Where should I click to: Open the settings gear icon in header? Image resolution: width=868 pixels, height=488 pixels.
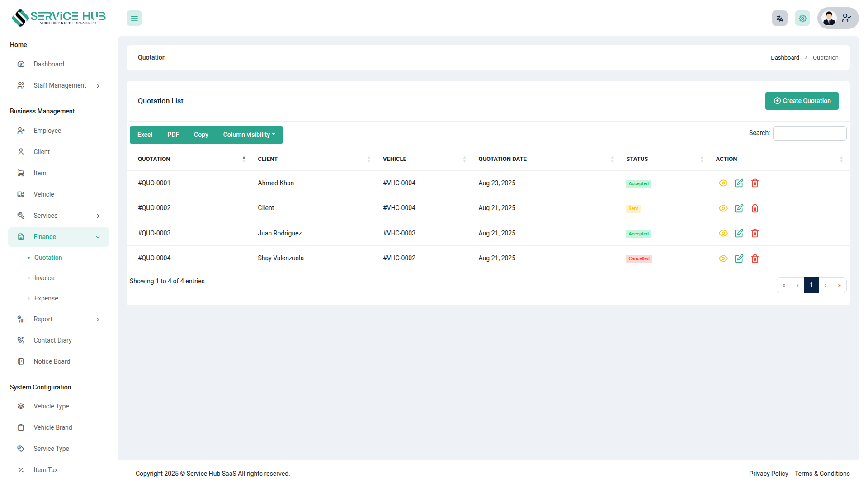(x=802, y=19)
